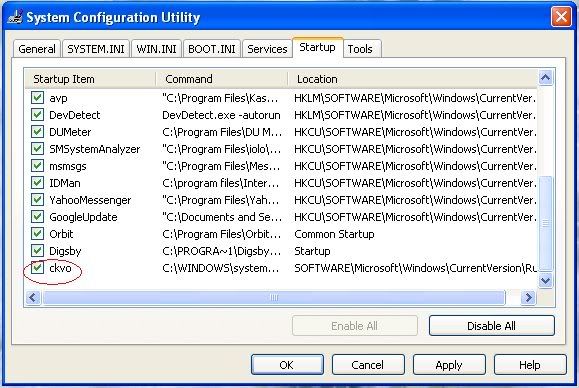Open the Tools tab
This screenshot has width=579, height=388.
(360, 49)
